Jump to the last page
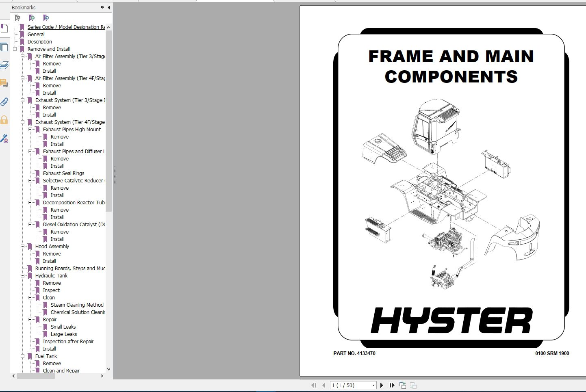Screen dimensions: 586x392 [392, 385]
